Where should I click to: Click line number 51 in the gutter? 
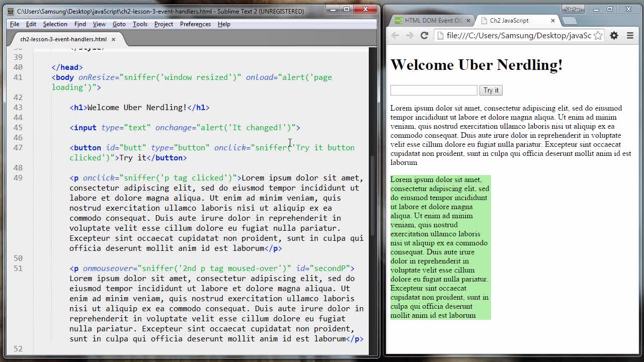(18, 268)
